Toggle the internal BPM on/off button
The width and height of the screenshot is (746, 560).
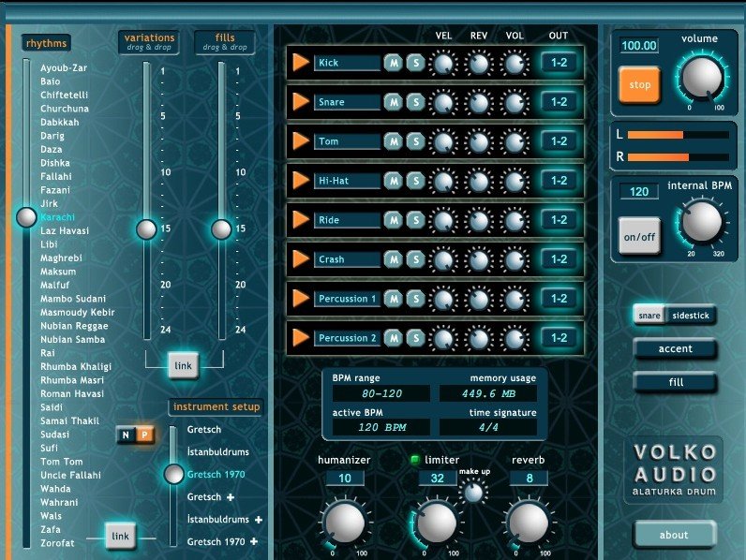[639, 236]
